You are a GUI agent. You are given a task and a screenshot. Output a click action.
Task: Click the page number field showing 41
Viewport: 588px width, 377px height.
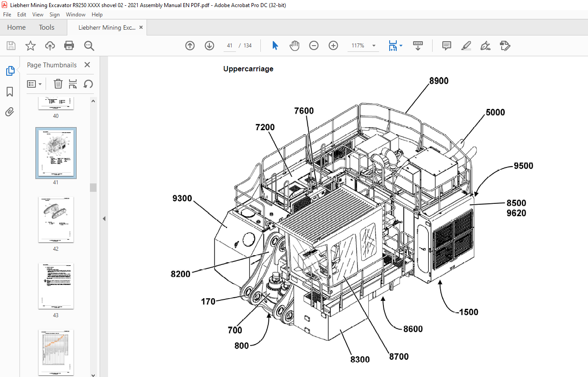click(x=229, y=46)
